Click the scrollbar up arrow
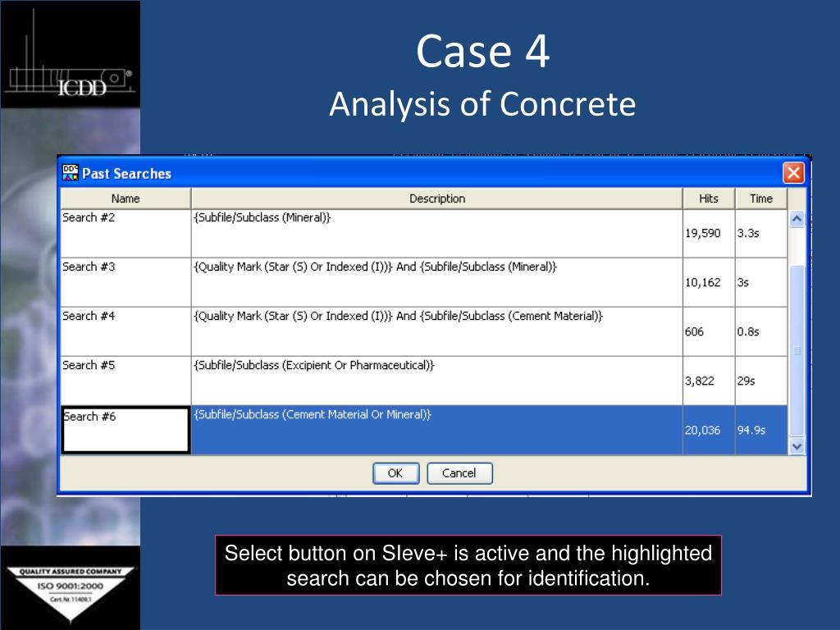Image resolution: width=840 pixels, height=630 pixels. click(797, 218)
